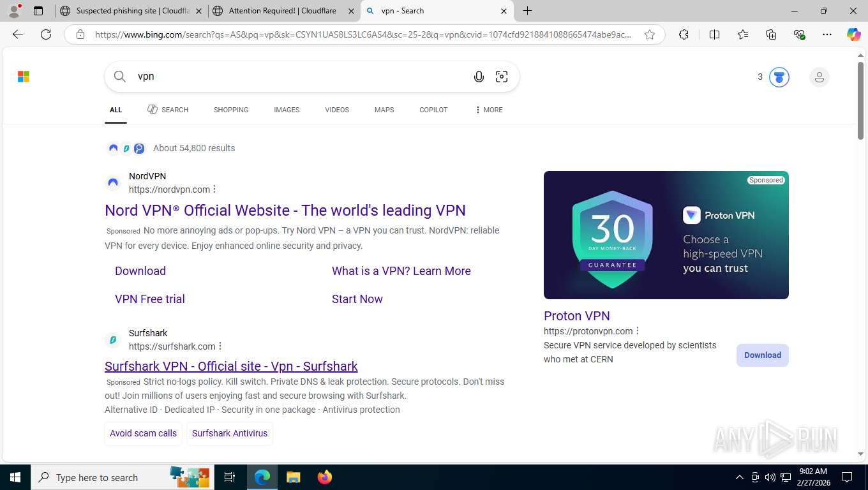Open options dots next to nordvpn.com
Screen dimensions: 868x490
pos(214,189)
